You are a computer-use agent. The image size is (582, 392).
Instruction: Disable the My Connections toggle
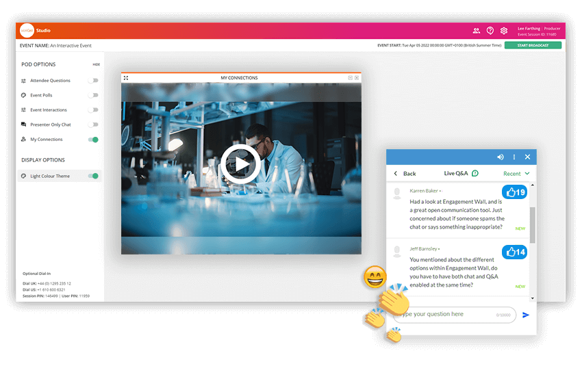[x=93, y=140]
